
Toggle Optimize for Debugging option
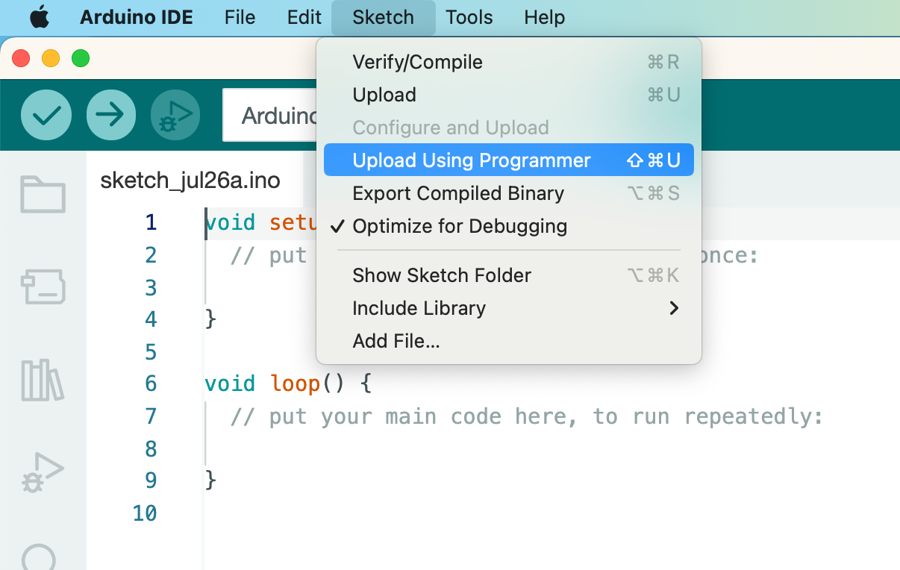459,226
